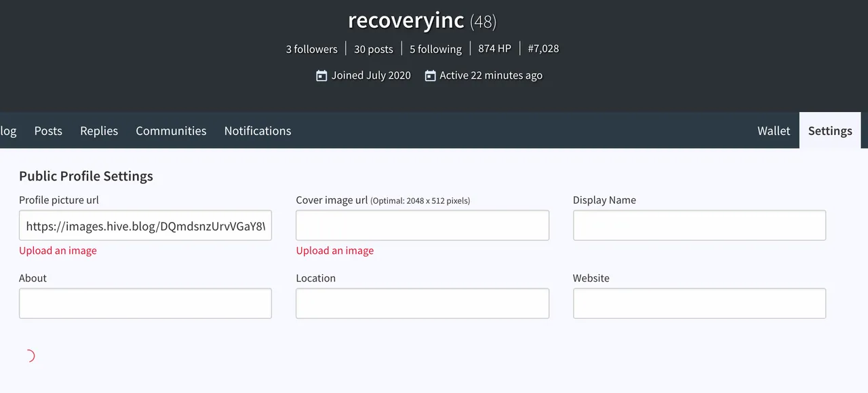View the Notifications tab
Viewport: 868px width, 393px height.
click(258, 131)
